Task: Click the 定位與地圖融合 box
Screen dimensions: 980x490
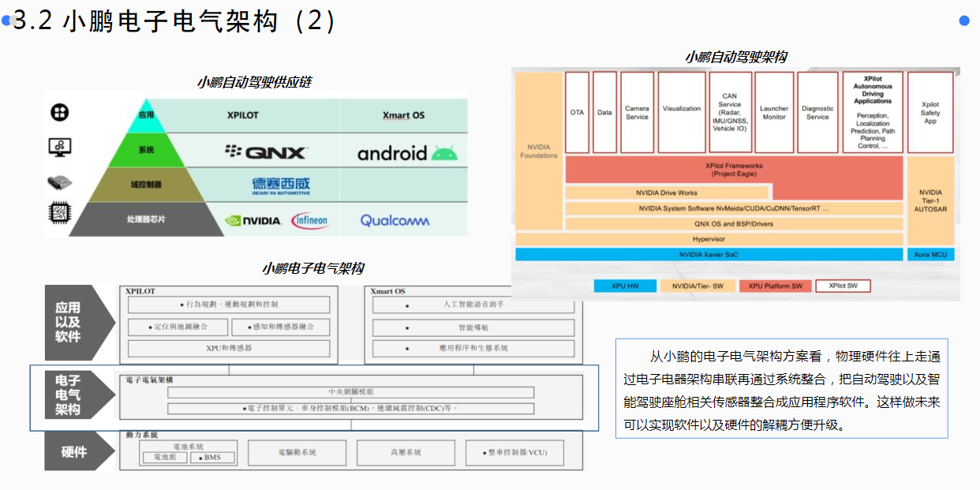Action: tap(178, 327)
